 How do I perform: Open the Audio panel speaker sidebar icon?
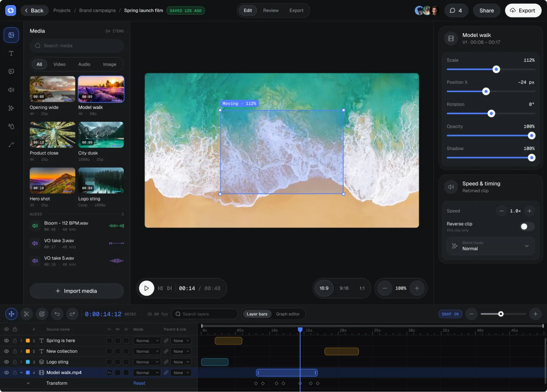(11, 90)
